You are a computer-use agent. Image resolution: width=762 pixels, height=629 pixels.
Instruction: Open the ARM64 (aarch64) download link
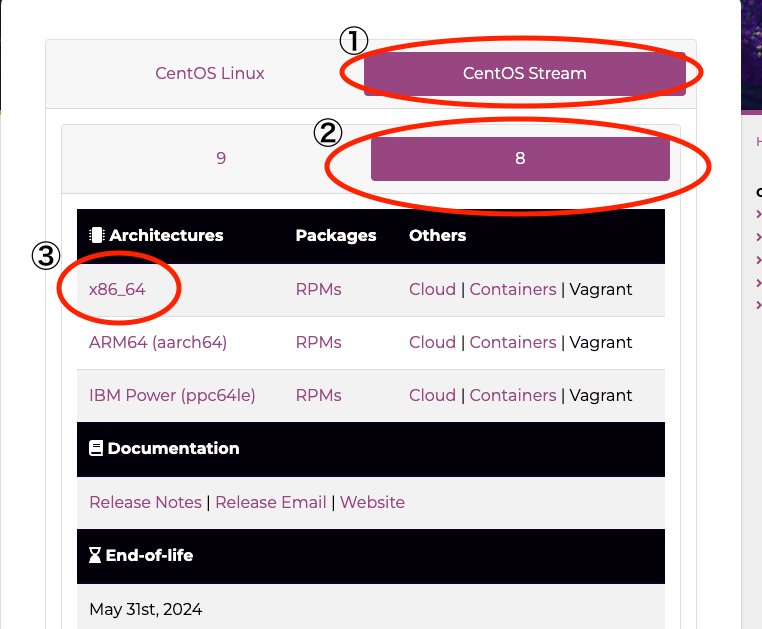point(158,342)
